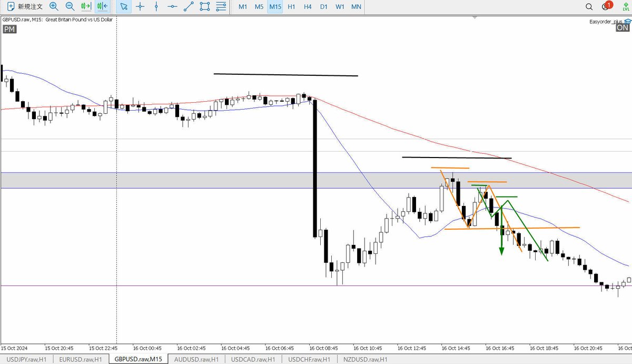The image size is (632, 364).
Task: Open the NZDUSD.raw,H1 chart tab
Action: coord(365,359)
